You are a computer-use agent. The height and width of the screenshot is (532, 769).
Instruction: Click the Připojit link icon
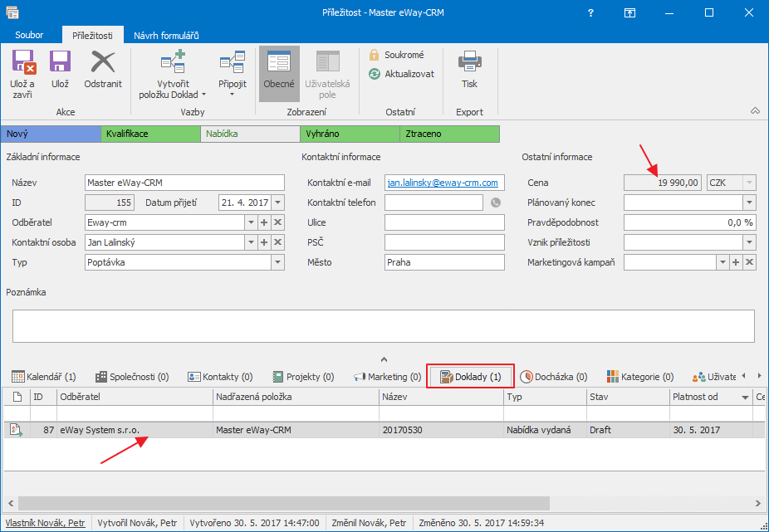coord(233,61)
